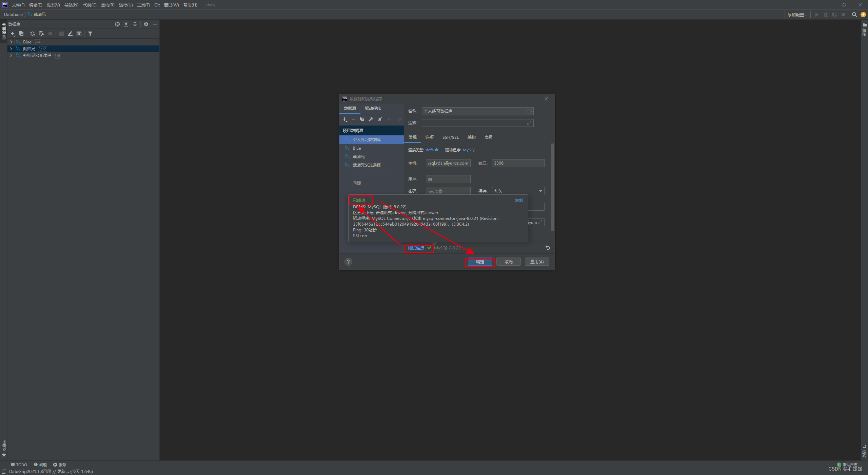Click the stop square icon in the database toolbar

pos(50,34)
